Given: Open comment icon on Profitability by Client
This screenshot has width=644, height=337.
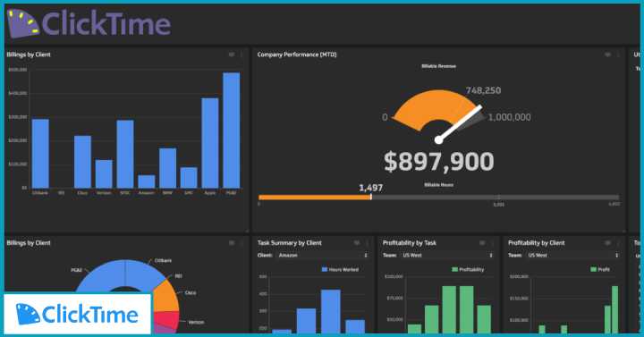Looking at the screenshot, I should [608, 243].
